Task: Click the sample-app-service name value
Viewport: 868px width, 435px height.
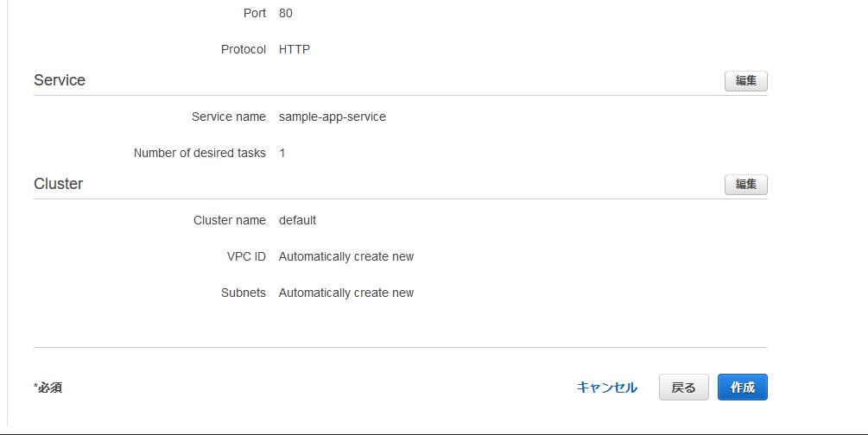Action: pyautogui.click(x=332, y=117)
